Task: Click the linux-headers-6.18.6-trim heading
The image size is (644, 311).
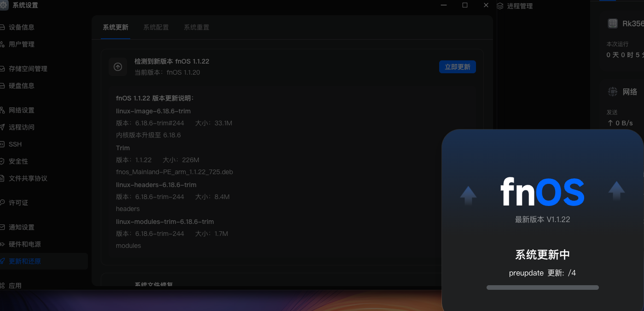Action: 156,185
